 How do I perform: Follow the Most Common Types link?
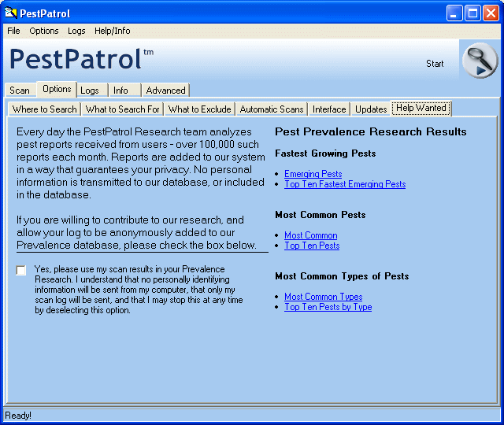tap(324, 297)
